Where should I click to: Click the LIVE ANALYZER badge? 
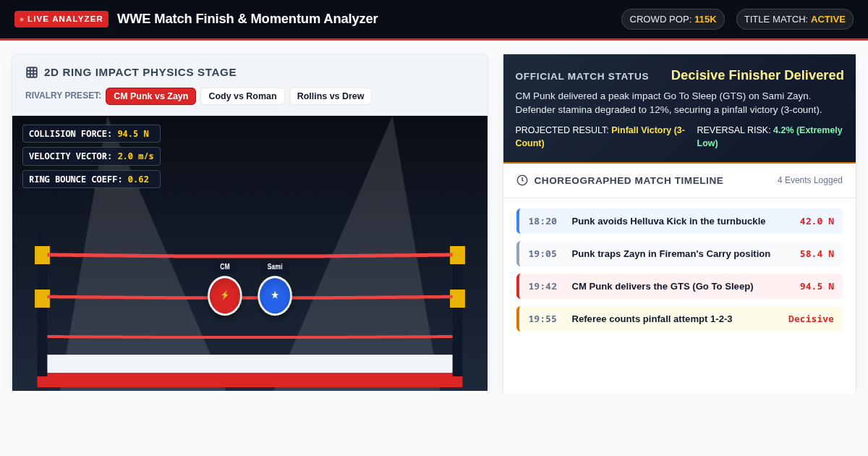click(x=61, y=19)
